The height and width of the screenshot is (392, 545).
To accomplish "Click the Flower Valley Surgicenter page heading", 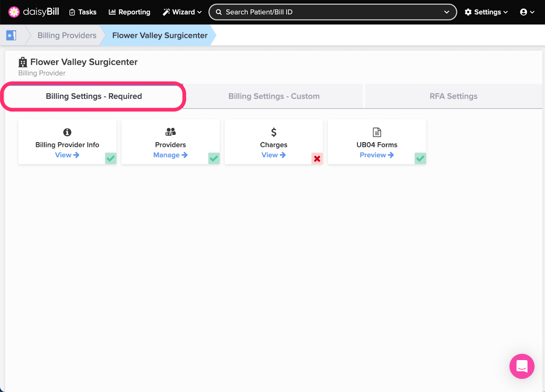I will pyautogui.click(x=84, y=62).
